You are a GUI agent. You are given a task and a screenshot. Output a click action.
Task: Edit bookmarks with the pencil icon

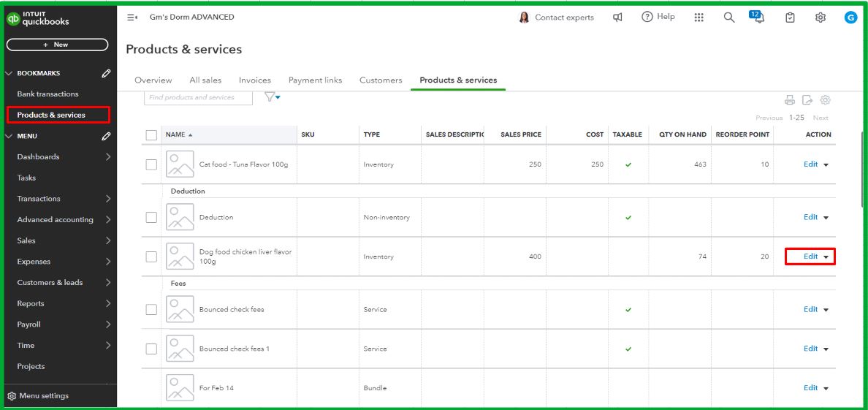[107, 73]
